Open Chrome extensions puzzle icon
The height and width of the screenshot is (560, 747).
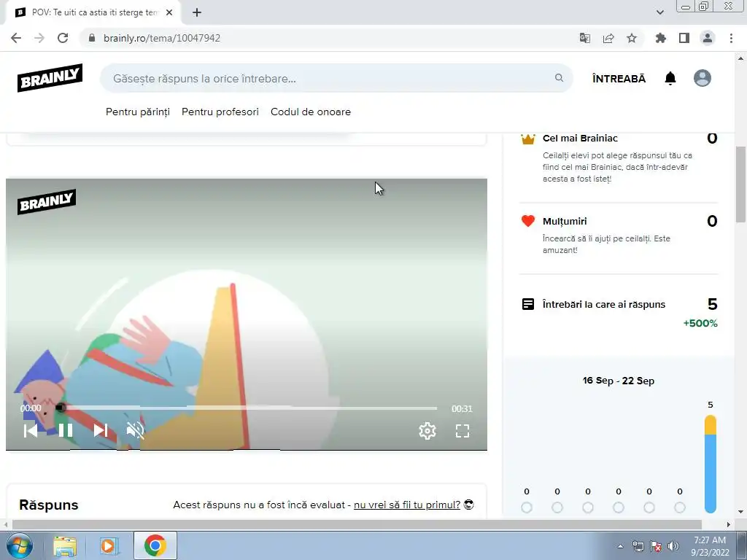pyautogui.click(x=660, y=38)
